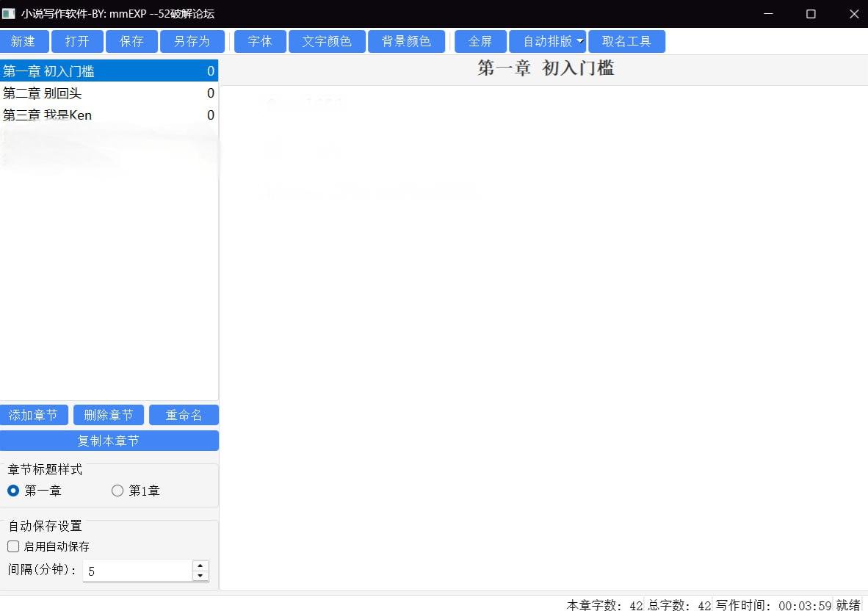The height and width of the screenshot is (611, 868).
Task: Increase autosave interval with up arrow
Action: [x=200, y=565]
